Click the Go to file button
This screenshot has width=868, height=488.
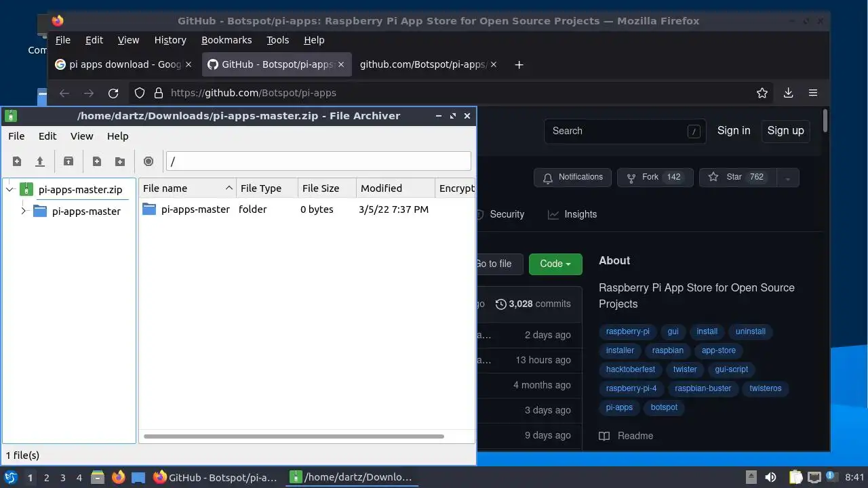tap(500, 264)
